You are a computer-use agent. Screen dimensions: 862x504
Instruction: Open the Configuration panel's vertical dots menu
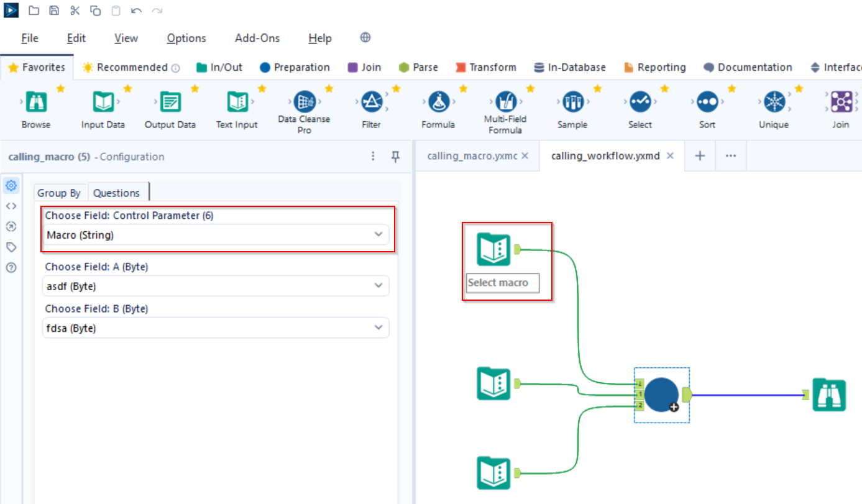[x=373, y=157]
